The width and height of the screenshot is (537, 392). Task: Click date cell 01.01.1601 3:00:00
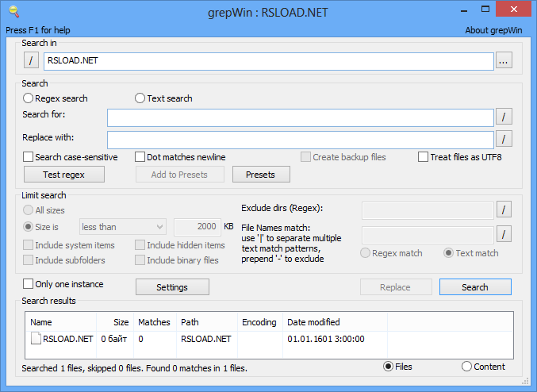(x=326, y=339)
